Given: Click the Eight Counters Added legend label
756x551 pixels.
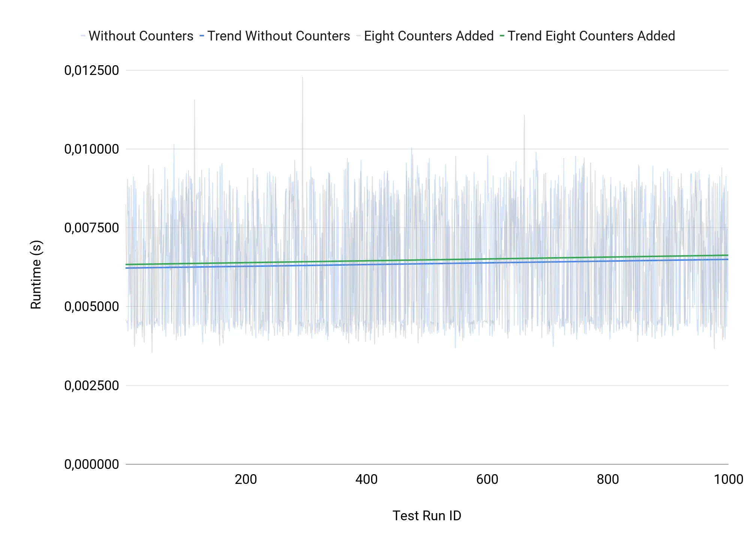Looking at the screenshot, I should 428,36.
